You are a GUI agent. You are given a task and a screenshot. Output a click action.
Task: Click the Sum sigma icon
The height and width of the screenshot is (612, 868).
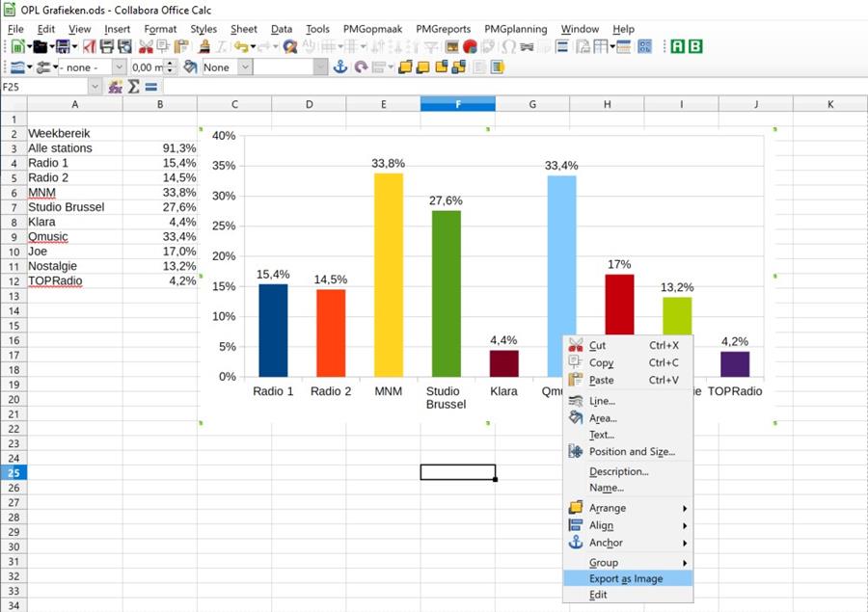click(133, 87)
